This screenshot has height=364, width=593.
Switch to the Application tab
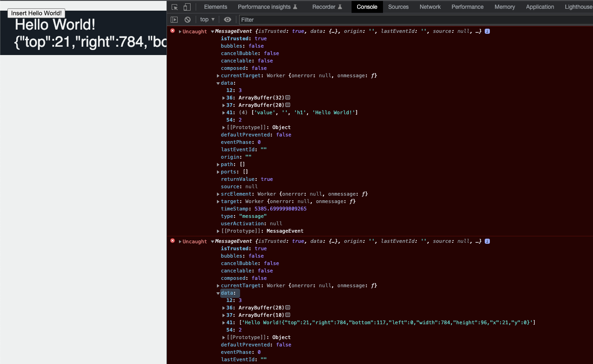click(x=540, y=7)
